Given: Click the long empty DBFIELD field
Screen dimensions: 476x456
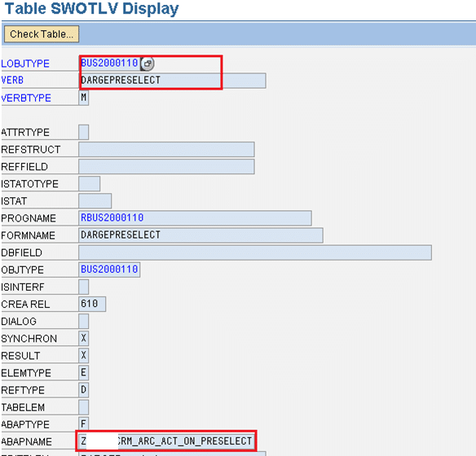Looking at the screenshot, I should pos(255,252).
